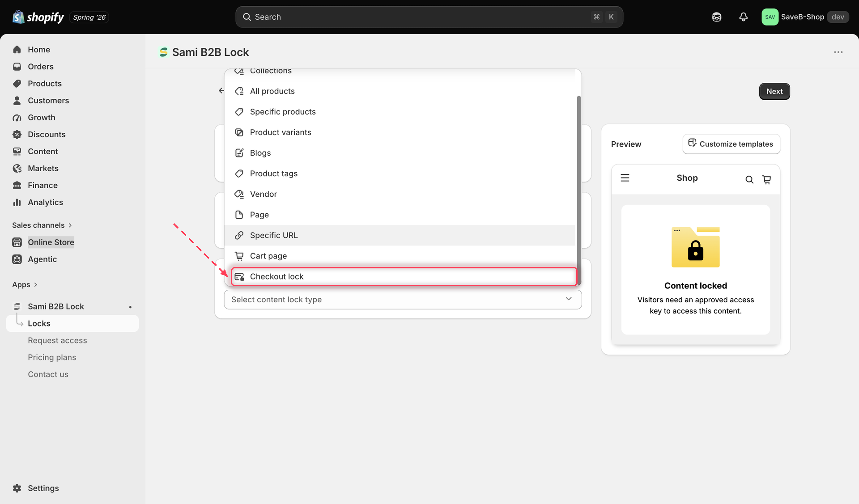The height and width of the screenshot is (504, 859).
Task: Click the SAV store avatar
Action: tap(770, 17)
